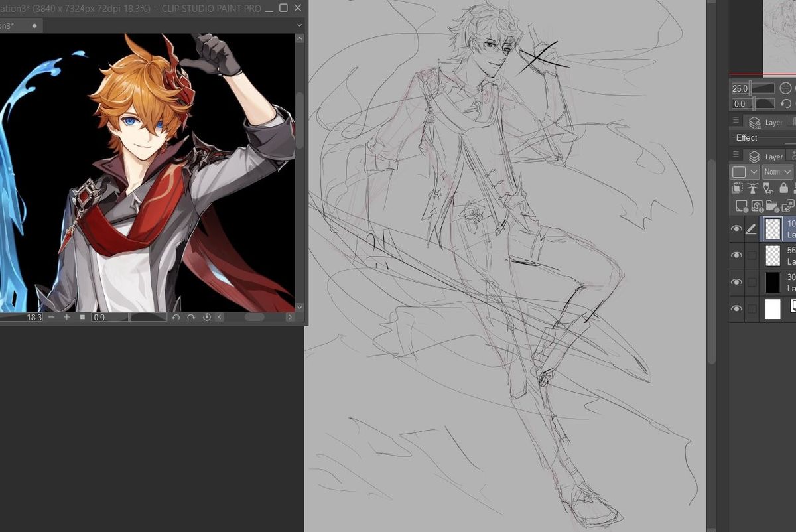
Task: Set as Reference Layer lighthouse icon
Action: pyautogui.click(x=753, y=189)
